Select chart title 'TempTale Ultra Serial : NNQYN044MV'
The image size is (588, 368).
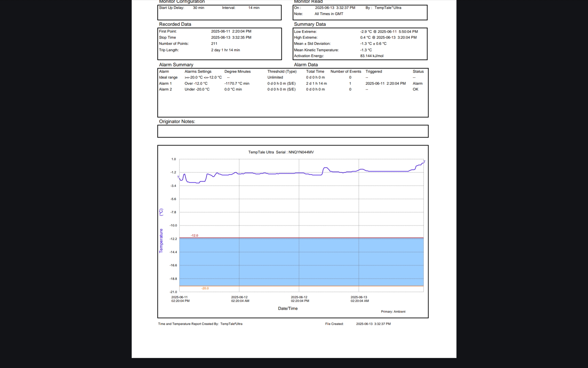281,152
